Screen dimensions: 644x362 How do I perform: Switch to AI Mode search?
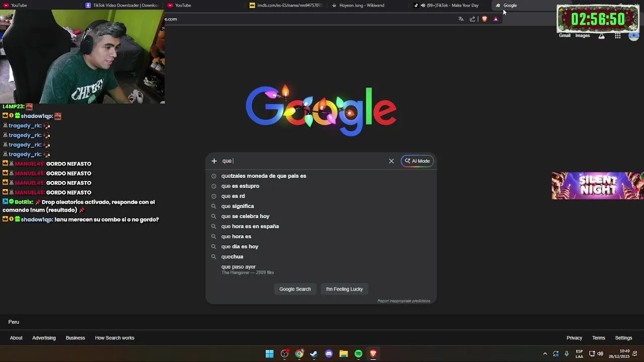[417, 161]
